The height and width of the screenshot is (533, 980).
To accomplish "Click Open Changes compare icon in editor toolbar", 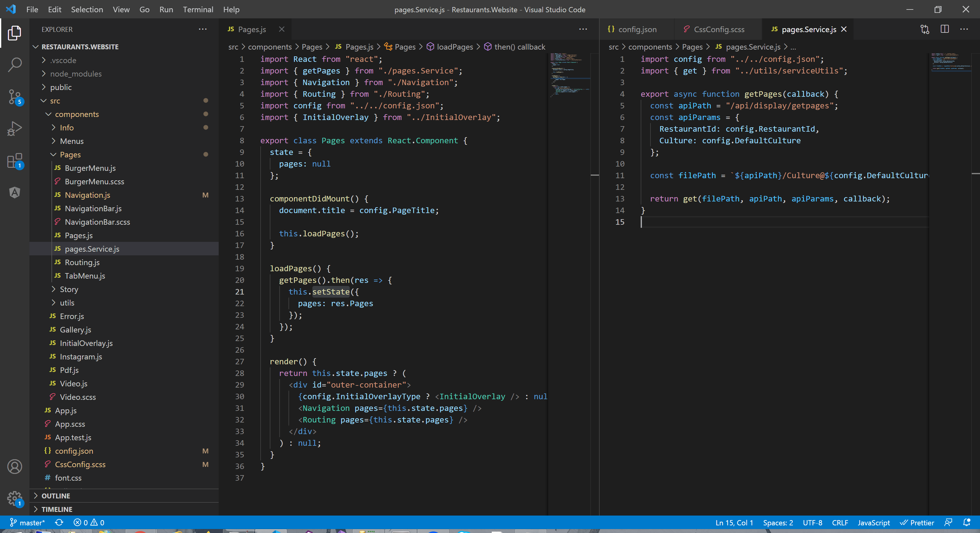I will [x=925, y=29].
